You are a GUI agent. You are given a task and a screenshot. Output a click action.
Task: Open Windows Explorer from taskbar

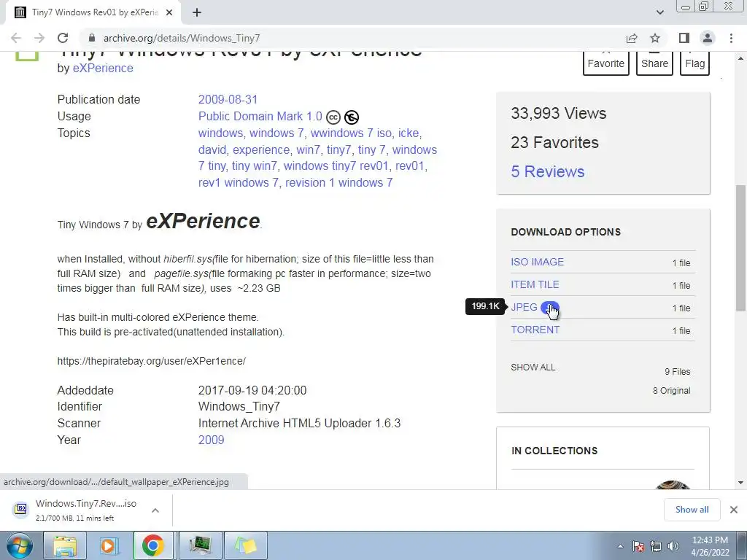tap(65, 545)
